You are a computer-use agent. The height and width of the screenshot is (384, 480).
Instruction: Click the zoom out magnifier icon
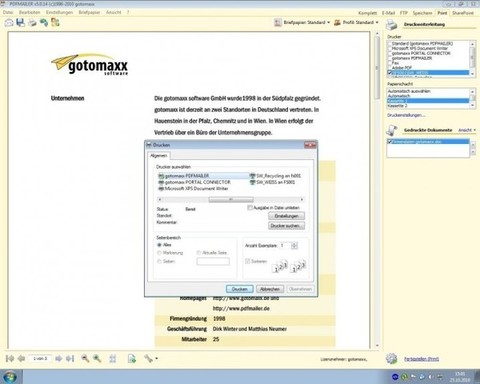click(85, 358)
